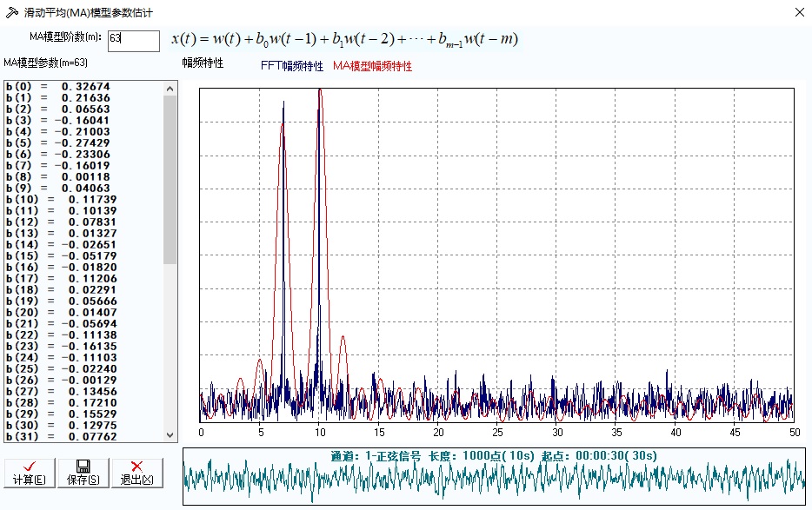The width and height of the screenshot is (812, 510).
Task: Click the parameter list scrollbar thumb
Action: point(170,180)
